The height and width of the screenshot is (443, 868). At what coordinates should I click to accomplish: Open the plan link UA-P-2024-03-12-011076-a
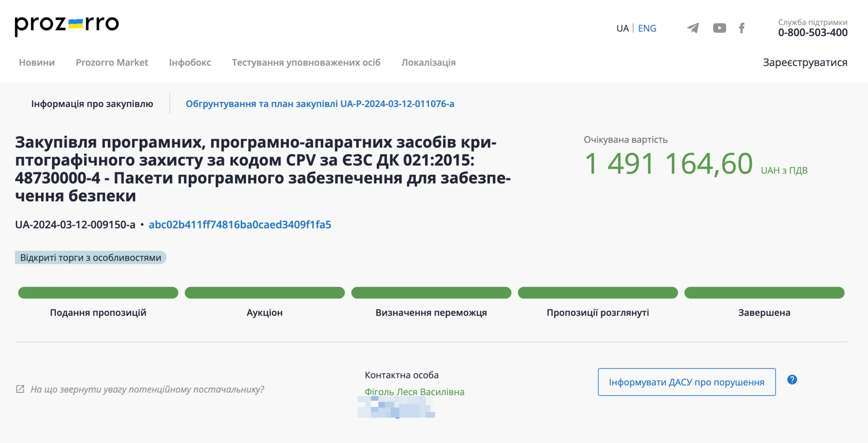click(x=320, y=104)
